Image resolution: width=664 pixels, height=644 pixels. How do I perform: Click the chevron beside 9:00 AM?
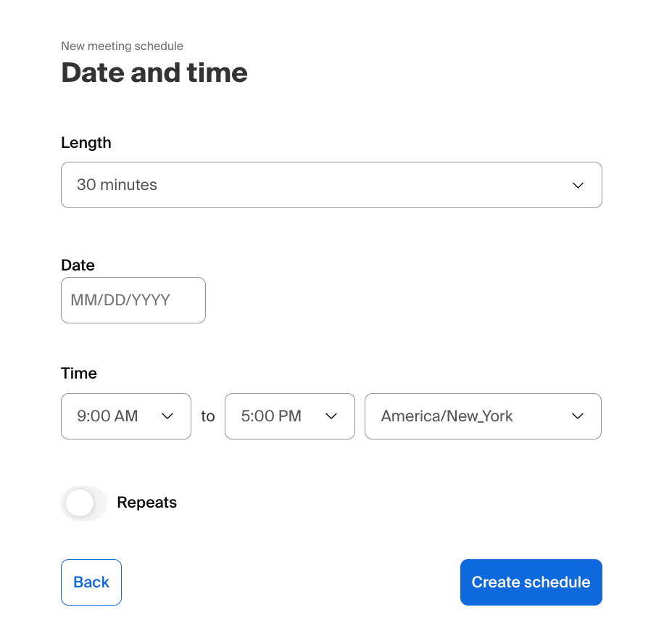(167, 416)
